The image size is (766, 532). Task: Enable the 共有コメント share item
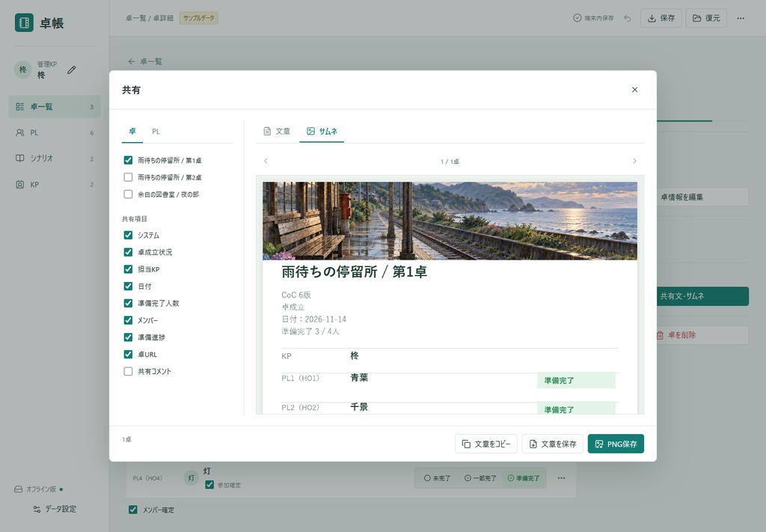pos(128,371)
